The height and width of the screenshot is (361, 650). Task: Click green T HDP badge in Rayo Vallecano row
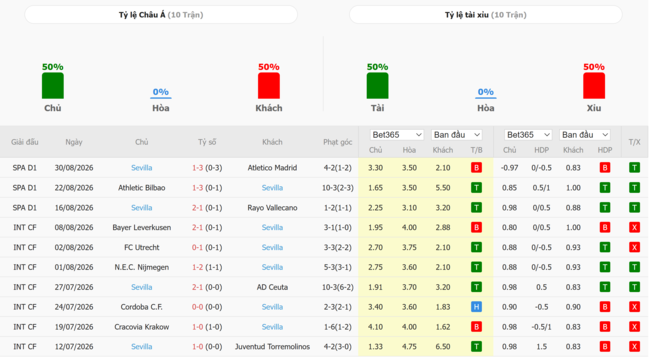(x=605, y=208)
